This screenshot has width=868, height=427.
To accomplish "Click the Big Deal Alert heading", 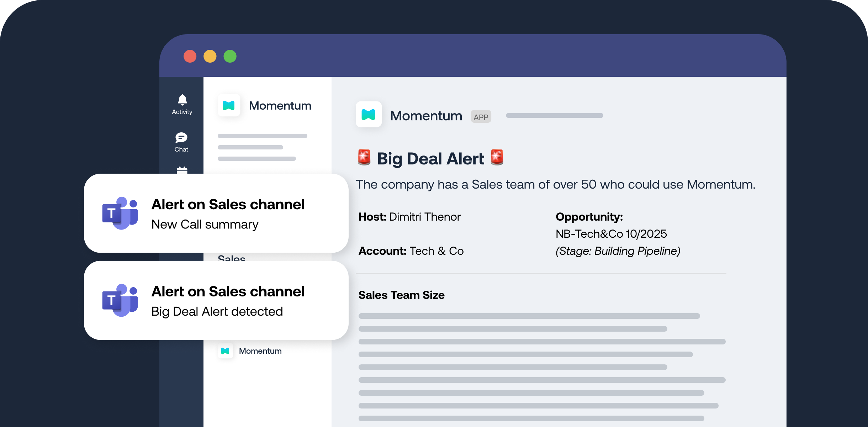I will pos(430,158).
